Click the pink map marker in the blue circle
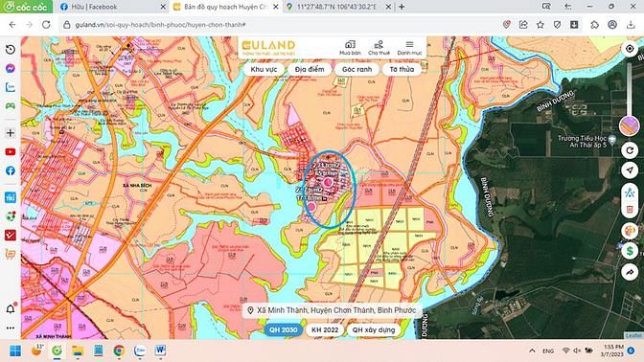This screenshot has width=644, height=362. [x=328, y=182]
